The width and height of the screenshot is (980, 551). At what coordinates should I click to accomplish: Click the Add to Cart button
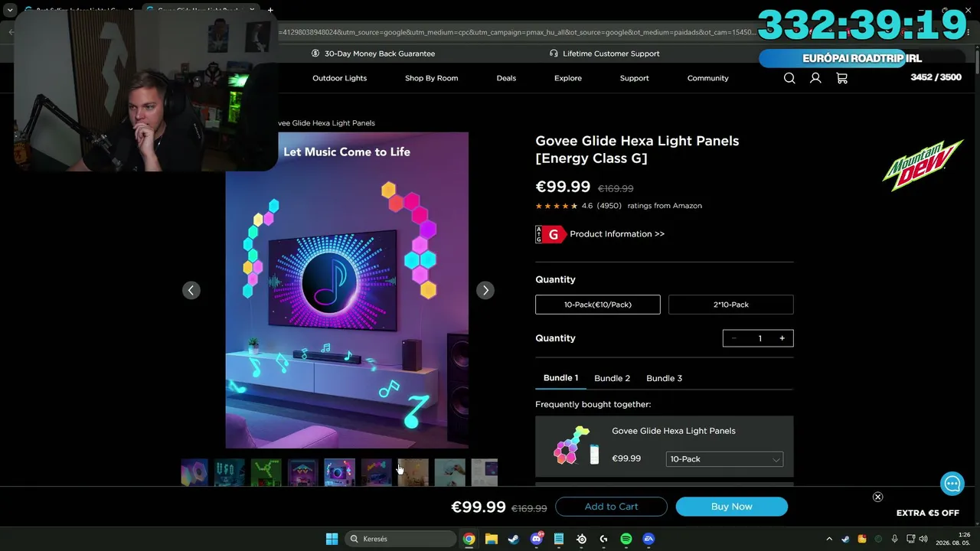point(611,507)
